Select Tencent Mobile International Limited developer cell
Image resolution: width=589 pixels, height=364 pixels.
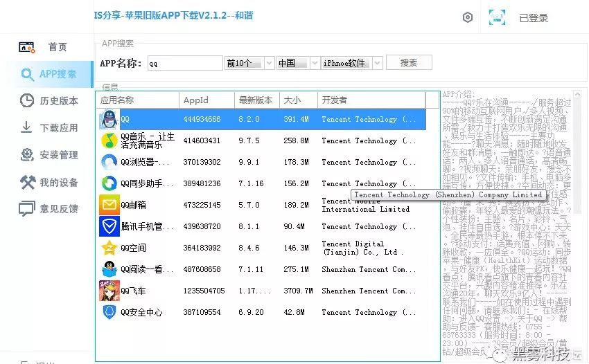[365, 205]
